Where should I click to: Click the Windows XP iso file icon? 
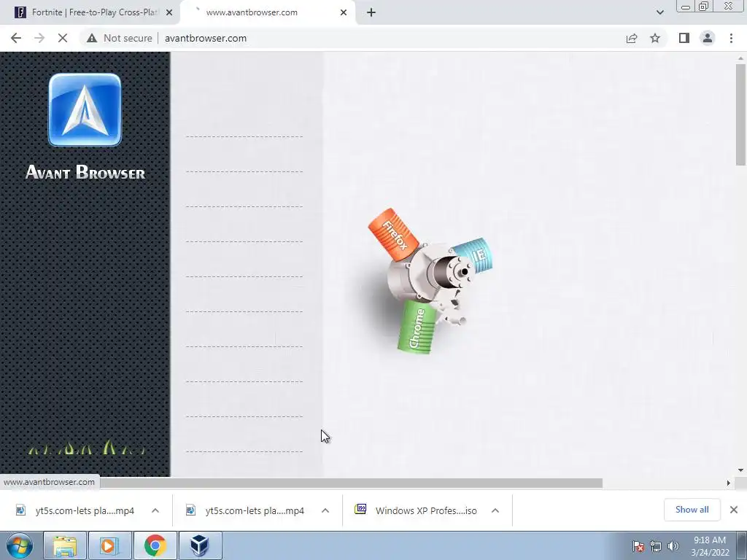click(x=360, y=510)
